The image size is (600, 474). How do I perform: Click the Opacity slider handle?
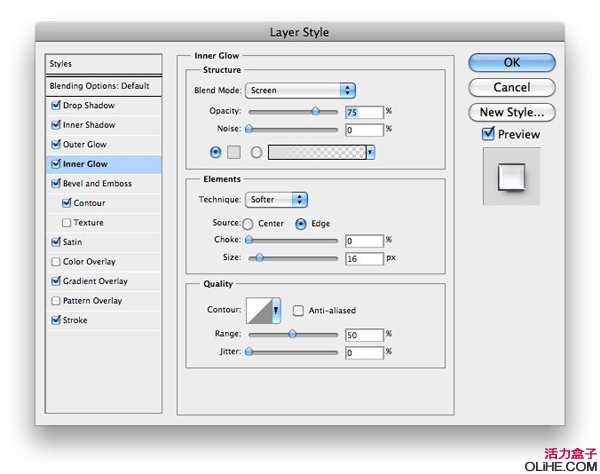tap(317, 111)
